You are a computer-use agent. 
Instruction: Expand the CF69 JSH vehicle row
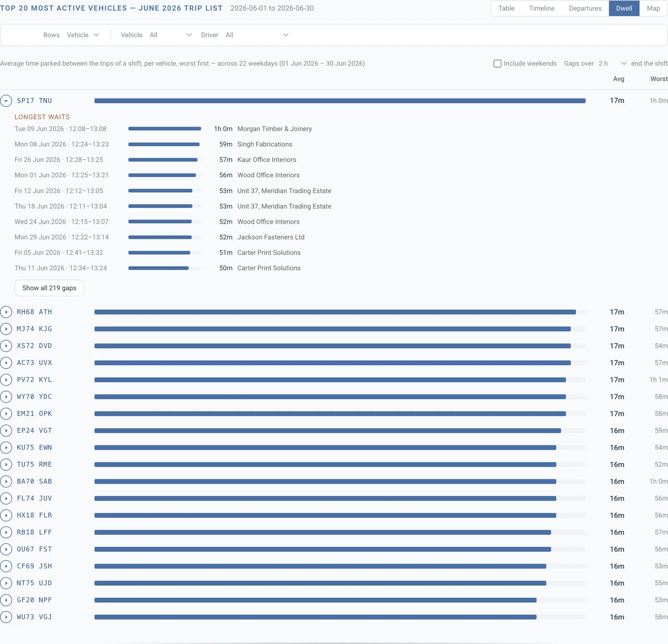[6, 566]
